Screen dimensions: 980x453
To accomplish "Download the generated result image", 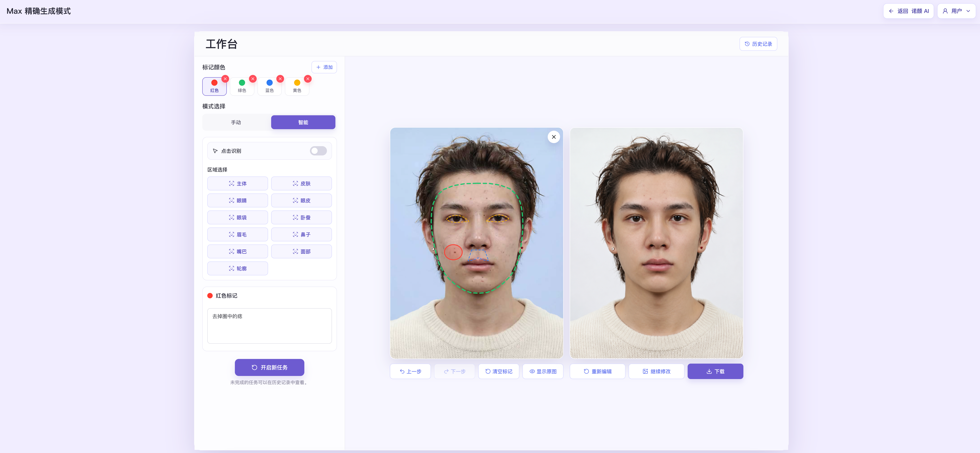I will tap(715, 371).
